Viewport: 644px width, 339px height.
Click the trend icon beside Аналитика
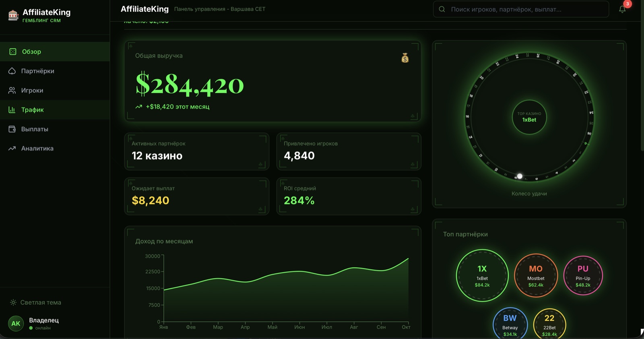coord(12,148)
